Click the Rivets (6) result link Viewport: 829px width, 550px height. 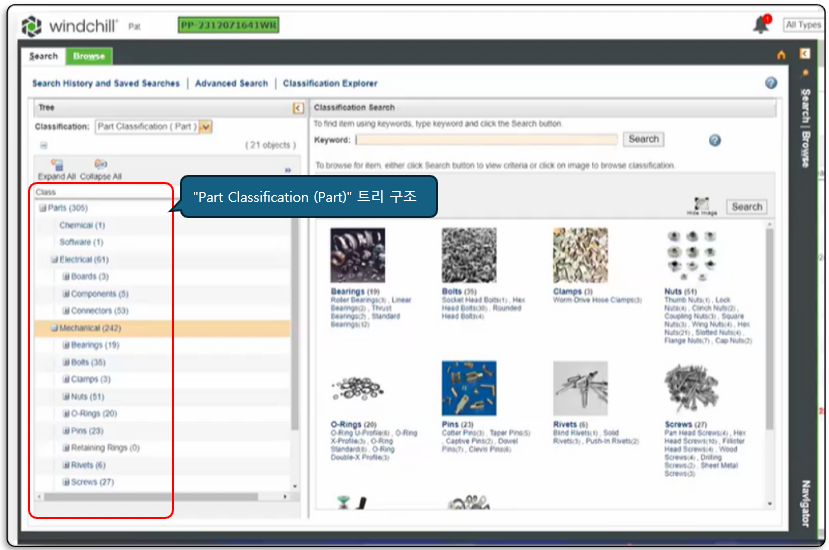pos(570,425)
